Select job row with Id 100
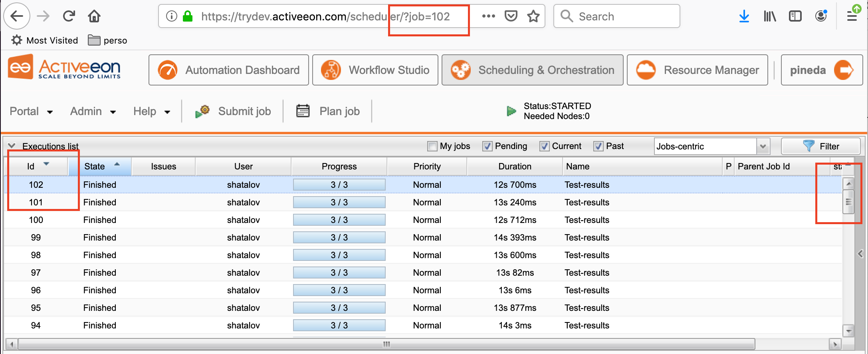 click(x=423, y=220)
